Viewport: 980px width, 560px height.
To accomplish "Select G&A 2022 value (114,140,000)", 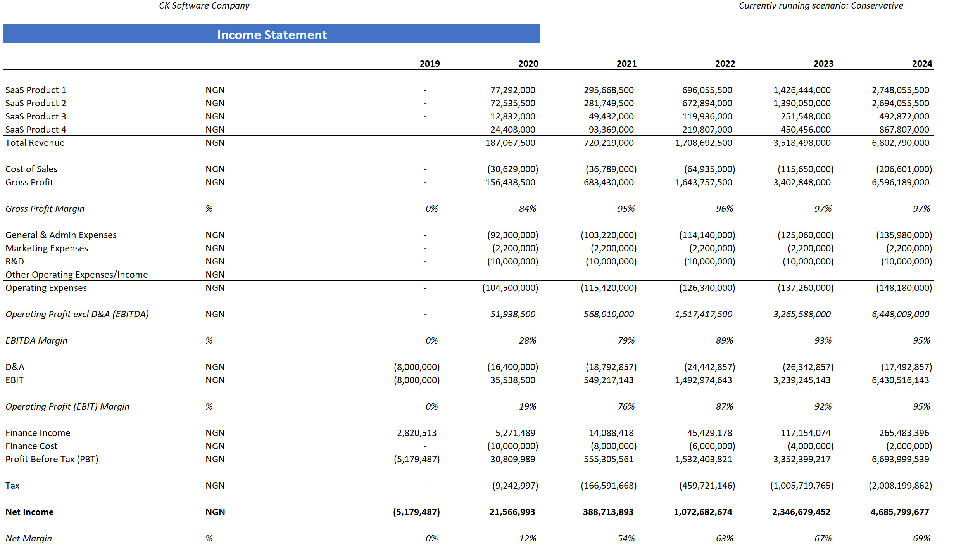I will 707,235.
